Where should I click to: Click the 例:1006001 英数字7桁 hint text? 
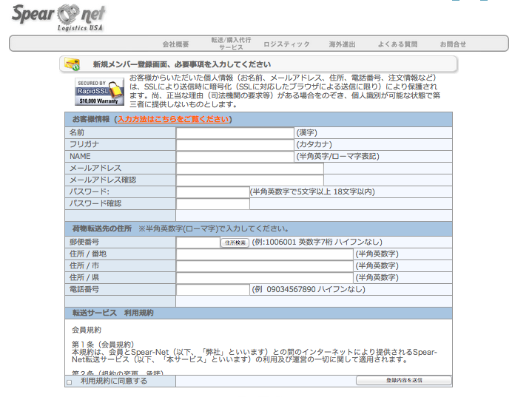(x=317, y=242)
